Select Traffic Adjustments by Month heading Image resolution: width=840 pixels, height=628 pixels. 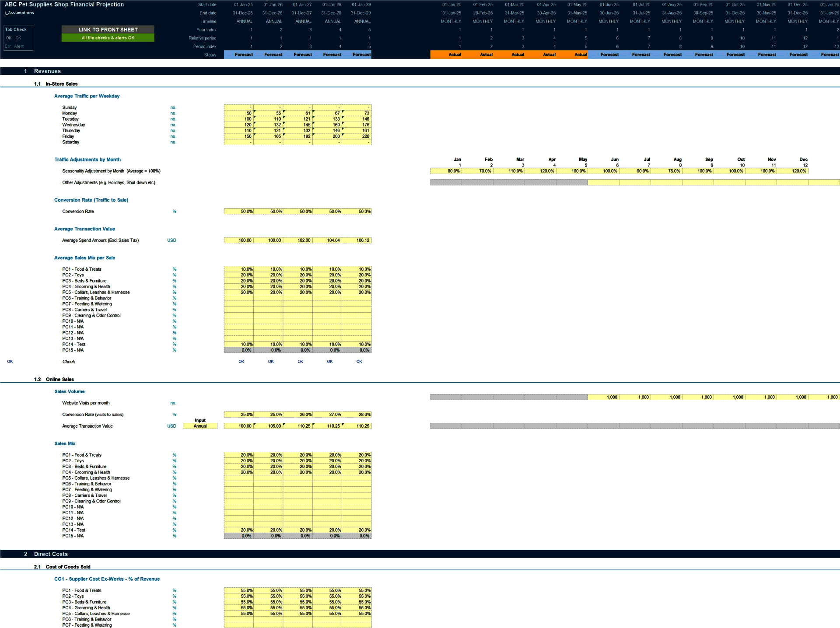click(87, 160)
